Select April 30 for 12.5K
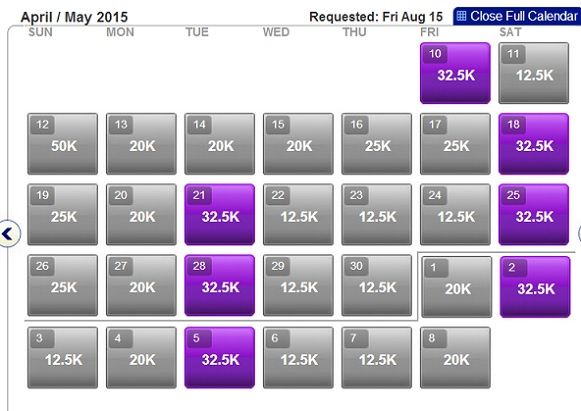The image size is (581, 411). click(376, 285)
